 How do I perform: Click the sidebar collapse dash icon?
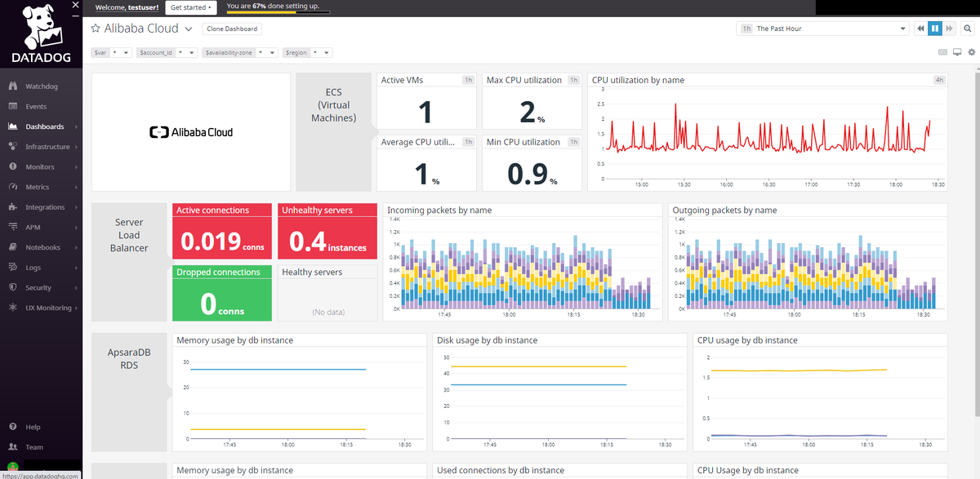(75, 17)
